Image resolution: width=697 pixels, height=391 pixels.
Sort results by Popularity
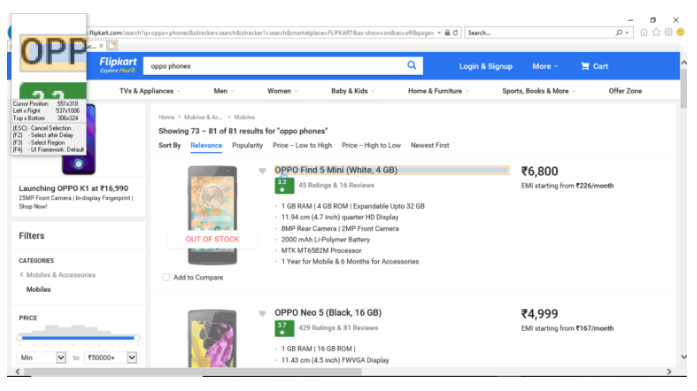247,146
